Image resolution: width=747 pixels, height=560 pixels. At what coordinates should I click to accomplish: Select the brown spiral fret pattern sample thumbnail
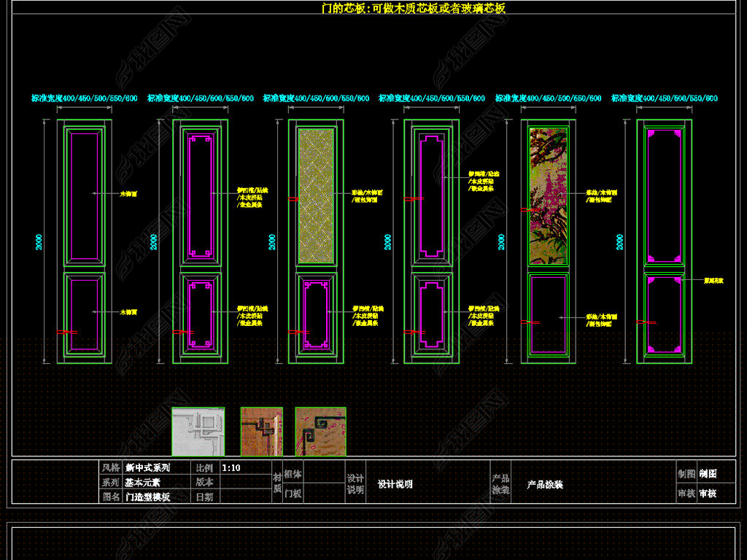pyautogui.click(x=321, y=432)
